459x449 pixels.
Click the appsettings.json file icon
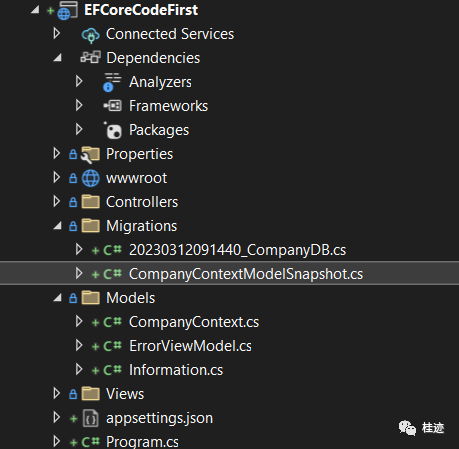coord(90,418)
